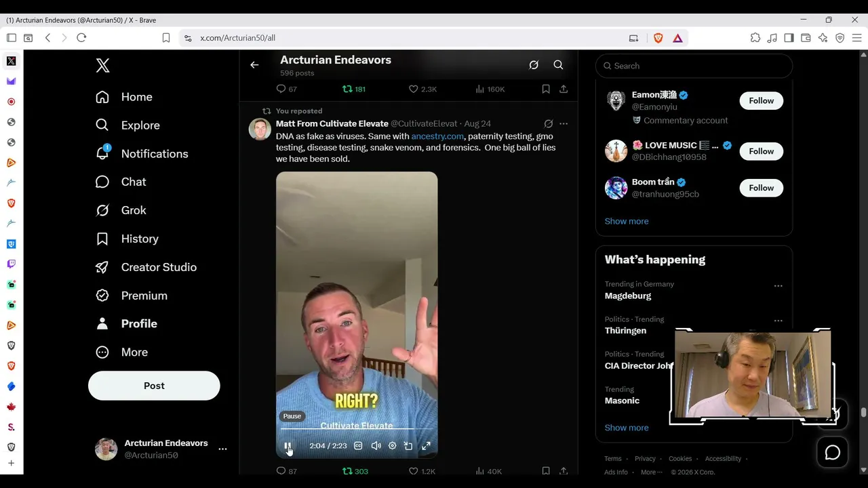
Task: Reload the current page
Action: (x=81, y=38)
